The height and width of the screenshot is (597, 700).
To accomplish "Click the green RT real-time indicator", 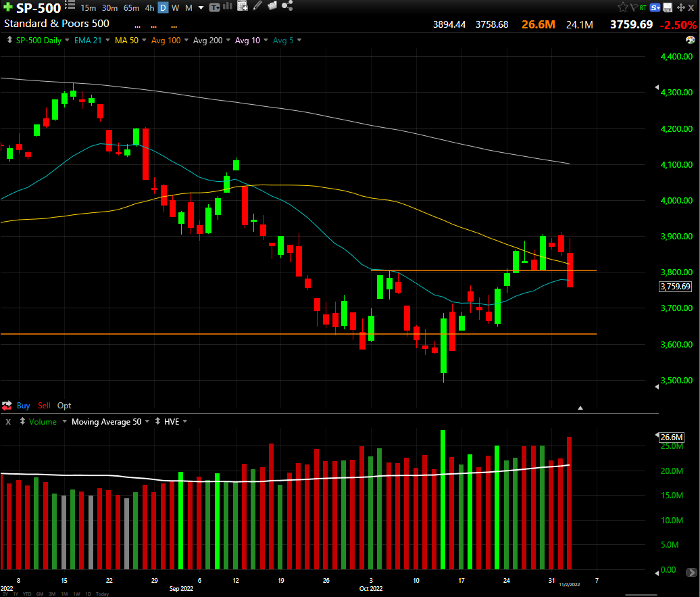I will 643,7.
